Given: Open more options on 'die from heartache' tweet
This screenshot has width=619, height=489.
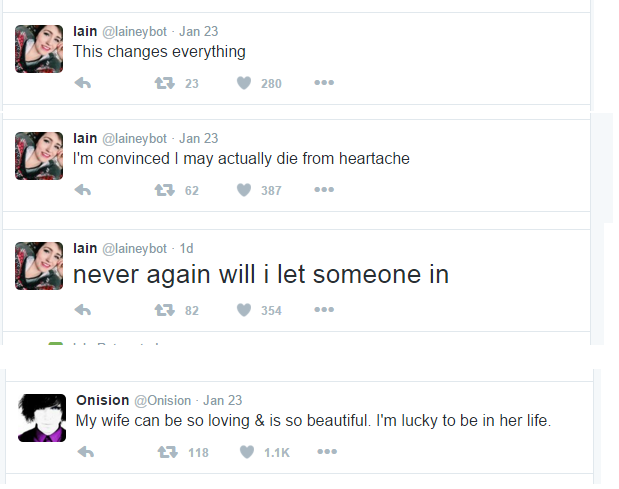Looking at the screenshot, I should point(323,190).
